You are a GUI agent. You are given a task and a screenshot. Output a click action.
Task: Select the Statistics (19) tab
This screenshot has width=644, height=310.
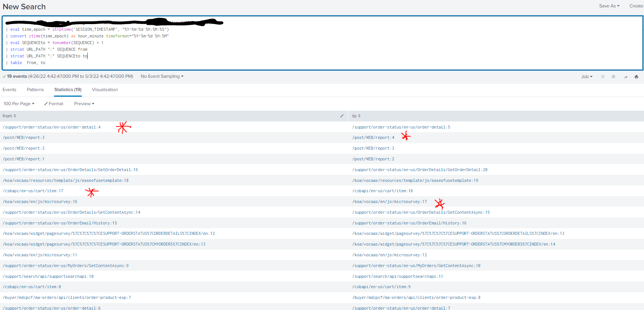68,90
